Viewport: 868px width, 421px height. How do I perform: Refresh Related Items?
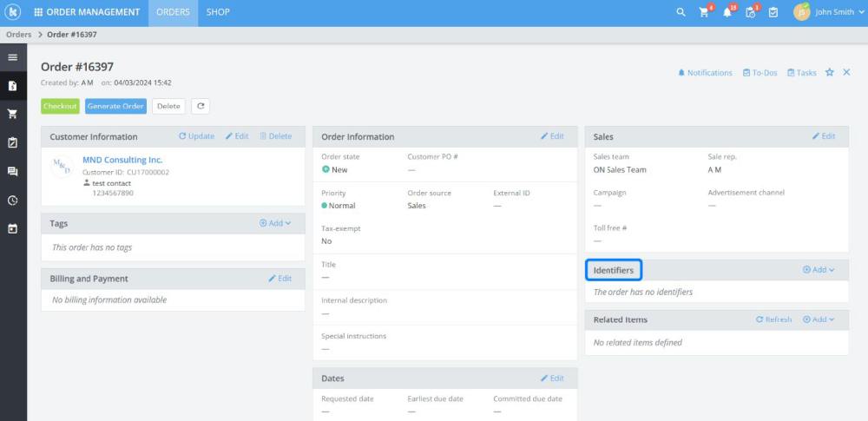[x=774, y=319]
